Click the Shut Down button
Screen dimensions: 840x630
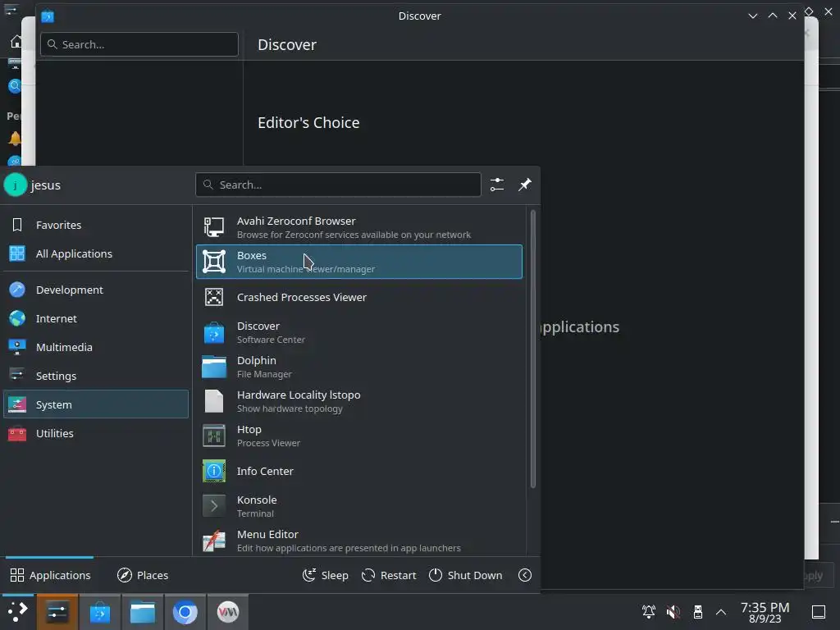(466, 575)
